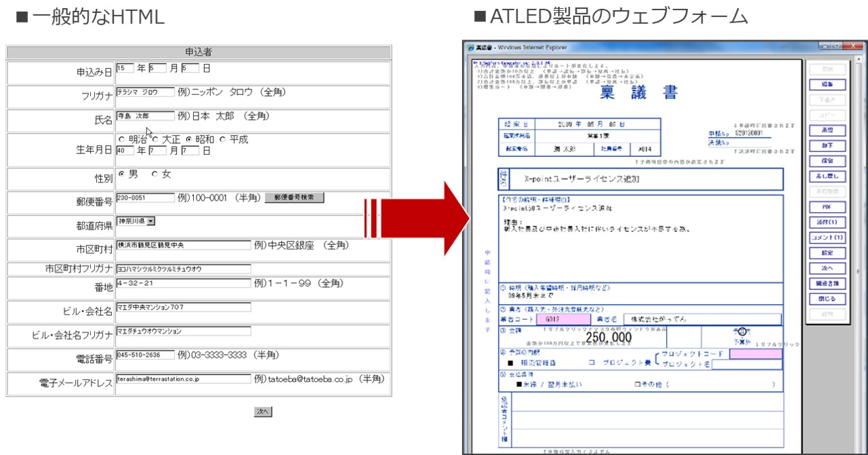Open the 都道府県 dropdown showing 神奈川県
868x455 pixels.
coord(136,221)
